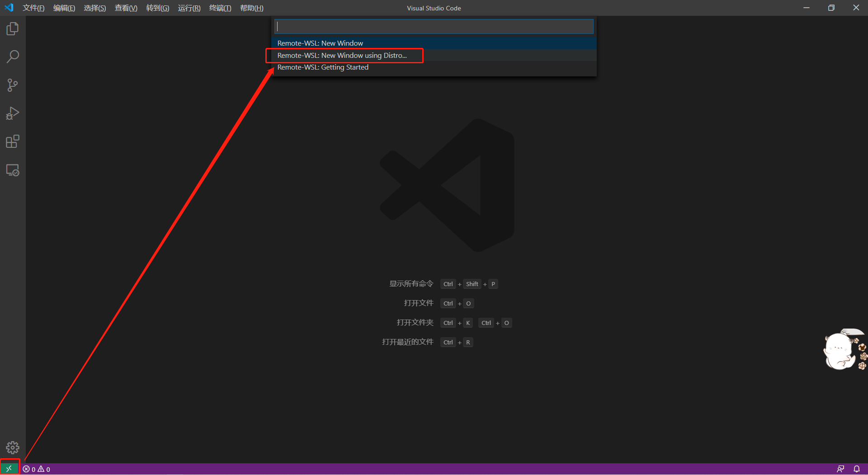The image size is (868, 475).
Task: Focus the command palette input box
Action: [434, 27]
